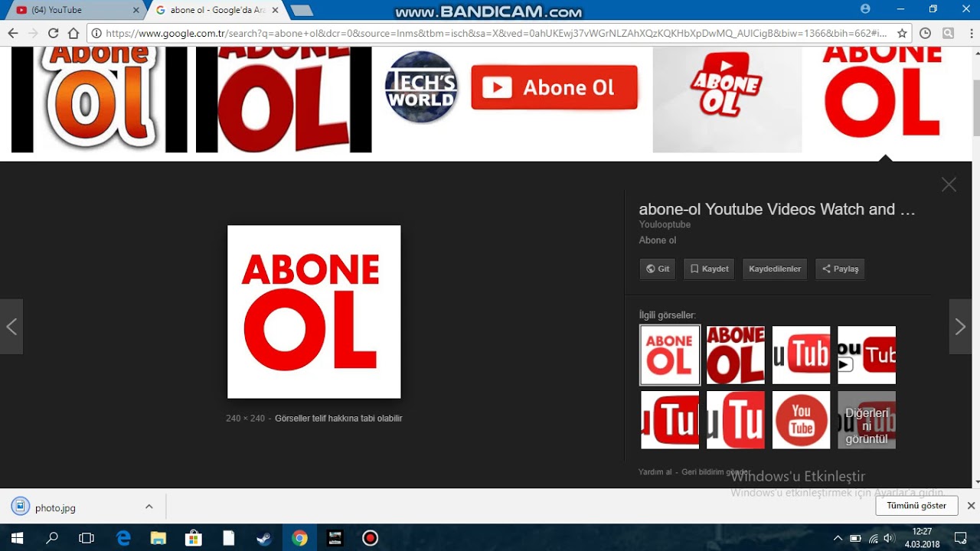Expand the photo.jpg download options arrow
This screenshot has width=980, height=551.
tap(149, 507)
